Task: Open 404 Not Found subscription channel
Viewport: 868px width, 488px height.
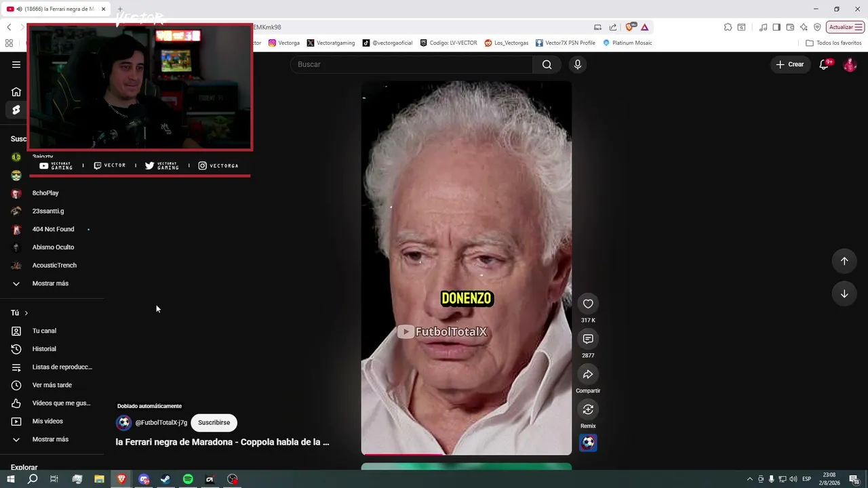Action: coord(52,229)
